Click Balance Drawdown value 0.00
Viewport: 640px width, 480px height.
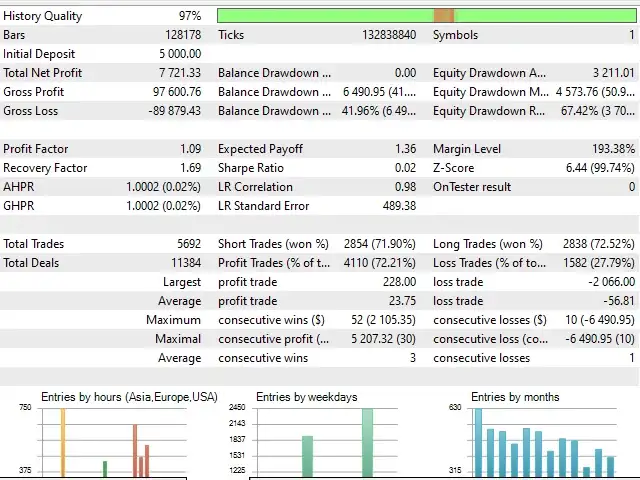point(405,73)
